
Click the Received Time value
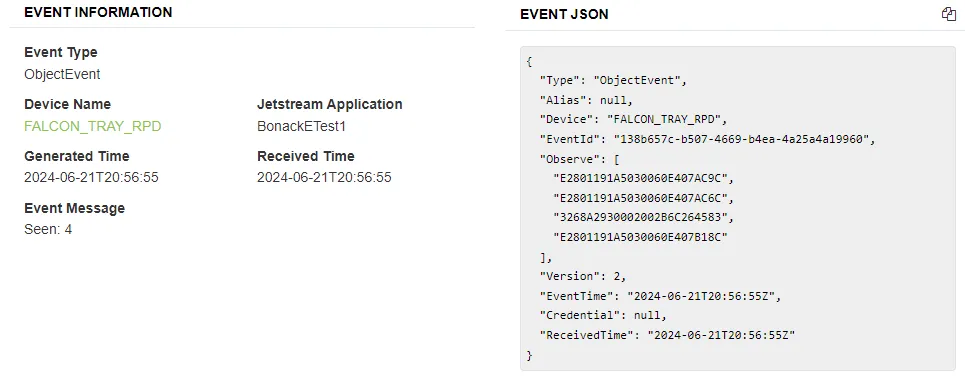click(324, 178)
